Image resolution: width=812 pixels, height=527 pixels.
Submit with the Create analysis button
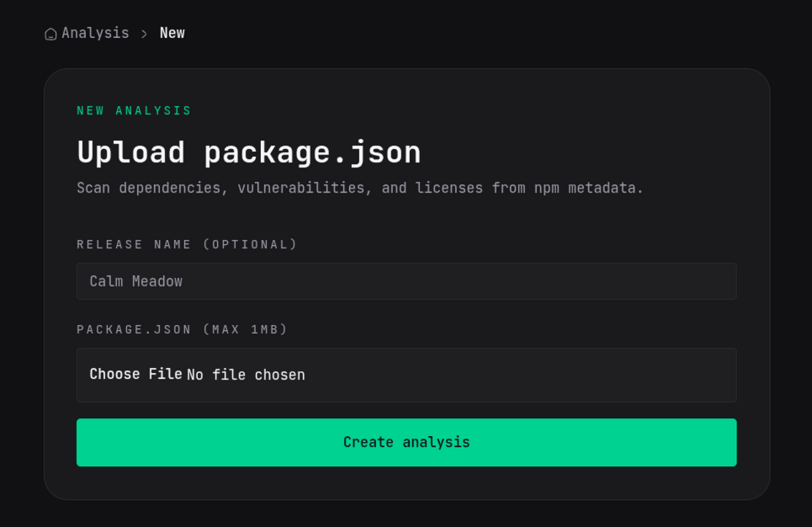click(406, 442)
